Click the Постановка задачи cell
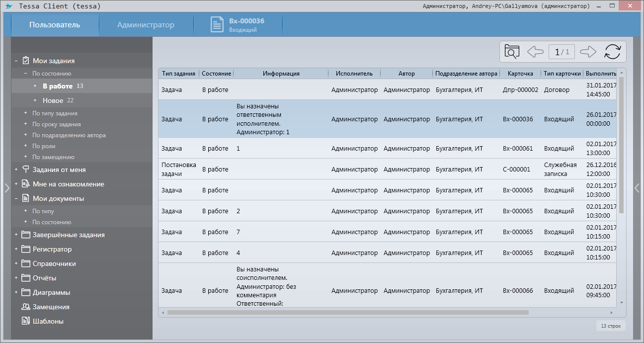Screen dimensions: 644x343 tap(179, 169)
